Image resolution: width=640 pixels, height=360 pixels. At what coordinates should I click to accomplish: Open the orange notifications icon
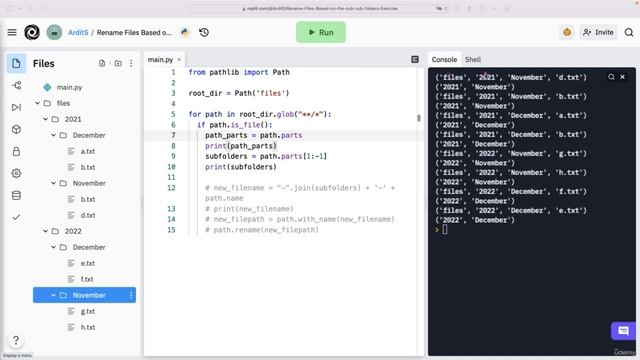pos(567,32)
